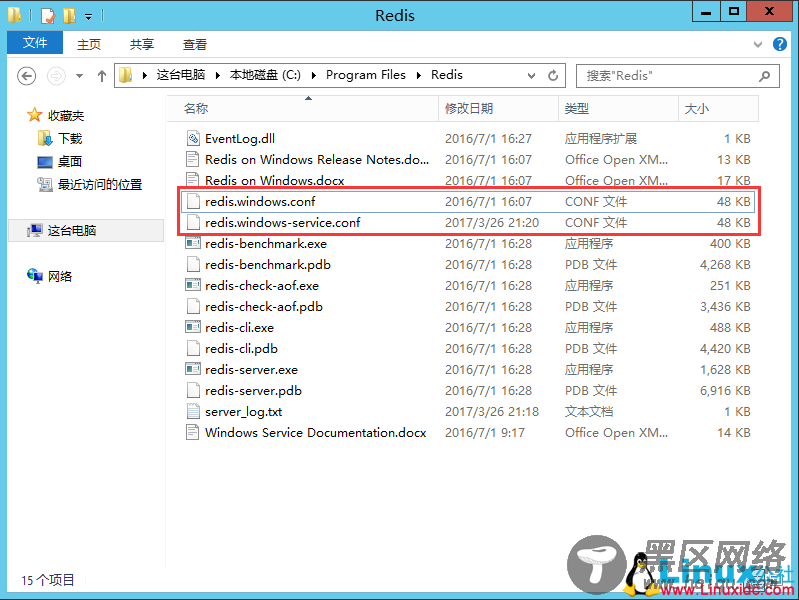Click the redis-benchmark.pdb file icon
Screen dimensions: 799x600
tap(193, 264)
